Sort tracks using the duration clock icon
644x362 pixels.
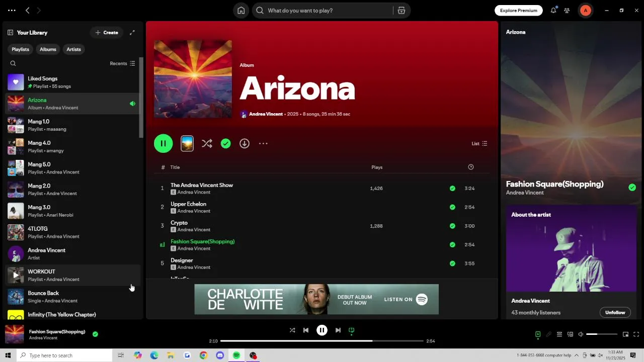[471, 167]
